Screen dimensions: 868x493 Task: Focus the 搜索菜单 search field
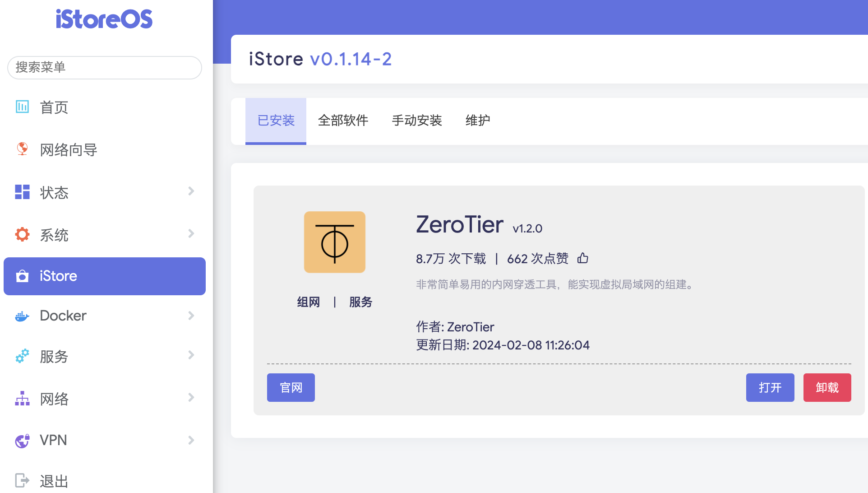pyautogui.click(x=105, y=68)
